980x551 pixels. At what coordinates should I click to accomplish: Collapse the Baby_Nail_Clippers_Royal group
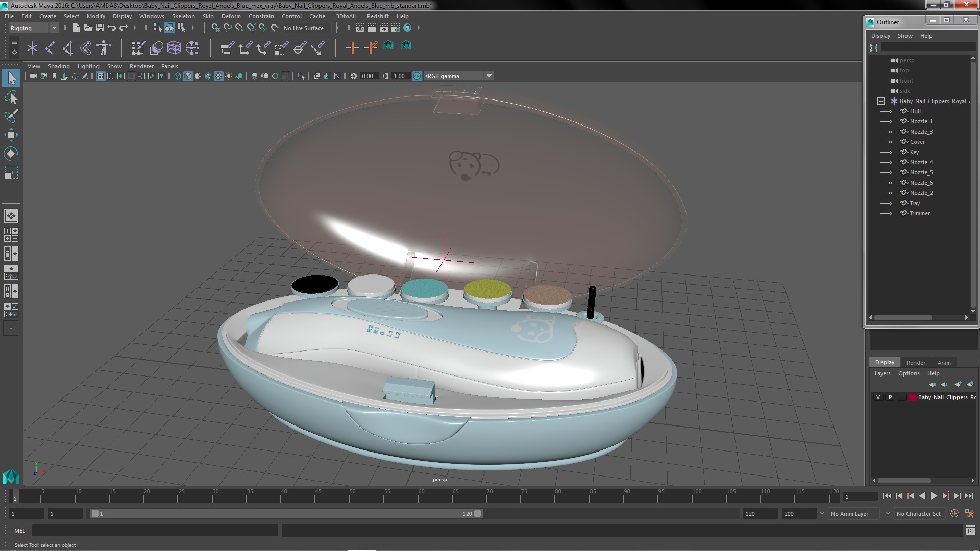(881, 101)
